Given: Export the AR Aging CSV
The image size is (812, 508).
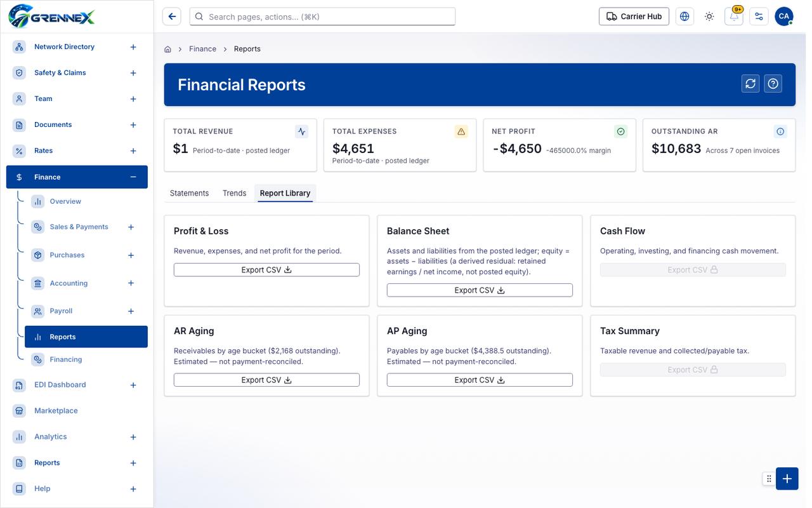Looking at the screenshot, I should [x=266, y=380].
